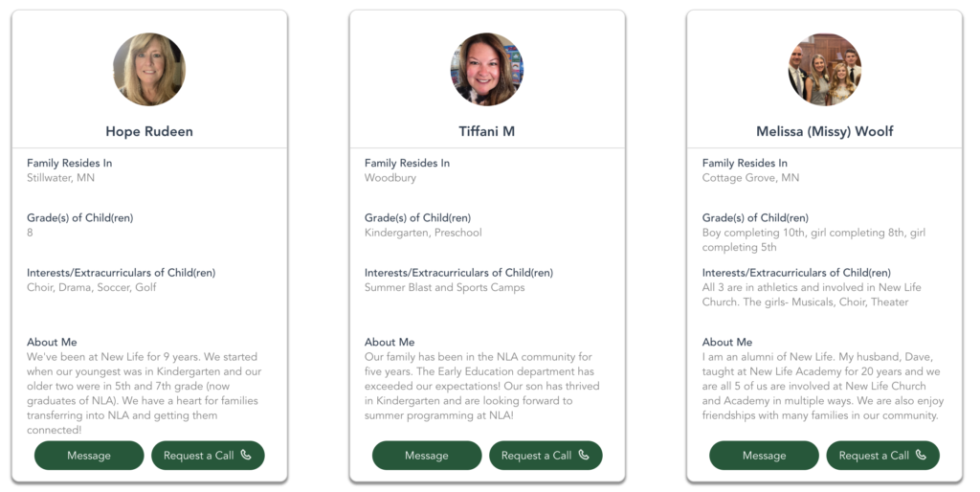Click Choir, Drama, Soccer, Golf interests text
The image size is (980, 492).
[x=92, y=287]
